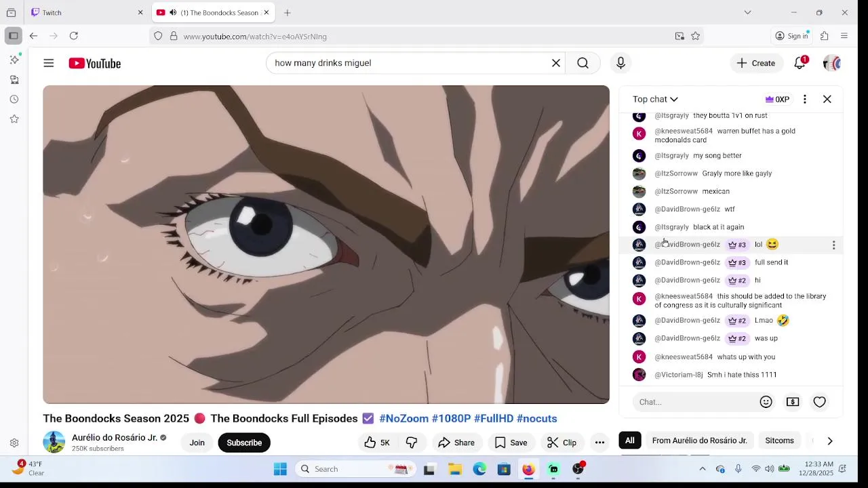Select From Aurélio do Rosário Jr. chip

click(699, 441)
